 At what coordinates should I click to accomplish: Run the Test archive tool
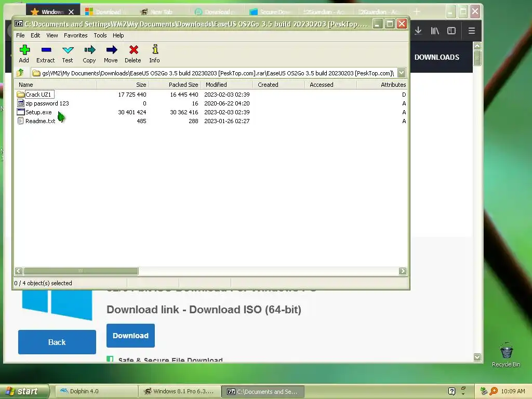pyautogui.click(x=68, y=50)
